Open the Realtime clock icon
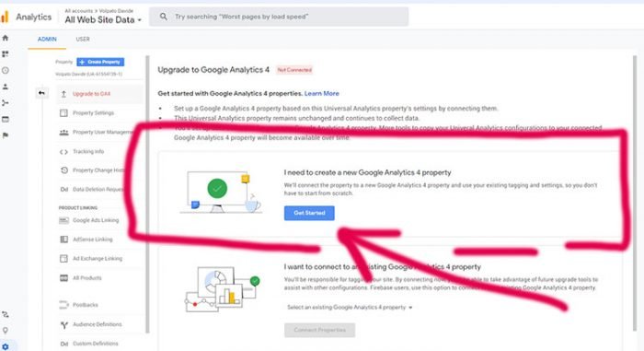 click(6, 70)
